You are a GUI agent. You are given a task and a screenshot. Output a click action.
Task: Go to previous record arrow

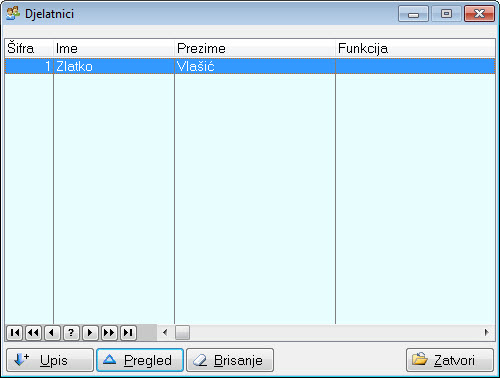click(x=52, y=332)
